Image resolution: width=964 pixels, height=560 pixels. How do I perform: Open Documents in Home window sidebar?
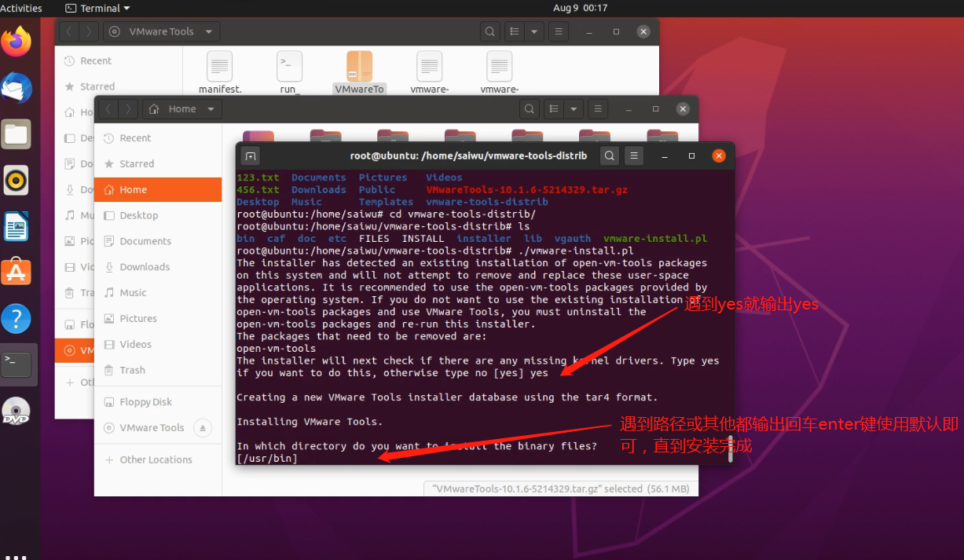click(x=158, y=241)
